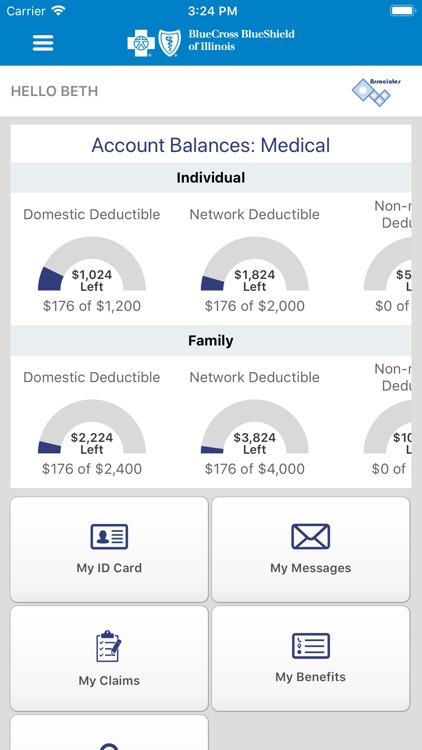Tap the Account Balances: Medical title
Screen dimensions: 422x750
click(x=211, y=145)
